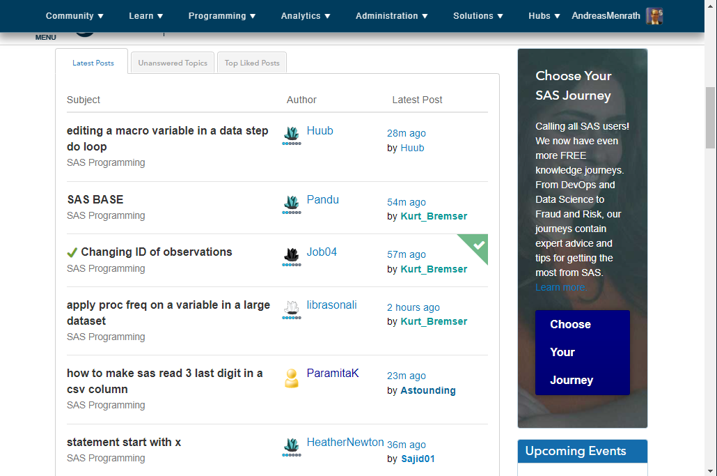Expand the Learn navigation menu
The image size is (717, 476).
click(x=146, y=16)
